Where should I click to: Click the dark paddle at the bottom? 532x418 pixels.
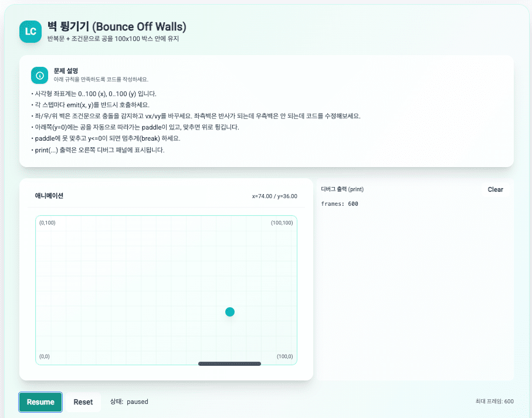tap(230, 363)
